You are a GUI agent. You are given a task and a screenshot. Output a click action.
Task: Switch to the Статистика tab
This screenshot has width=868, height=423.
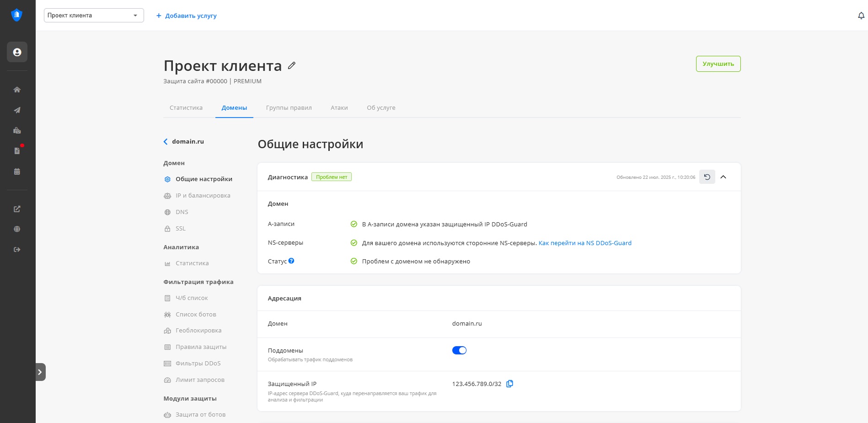coord(186,108)
